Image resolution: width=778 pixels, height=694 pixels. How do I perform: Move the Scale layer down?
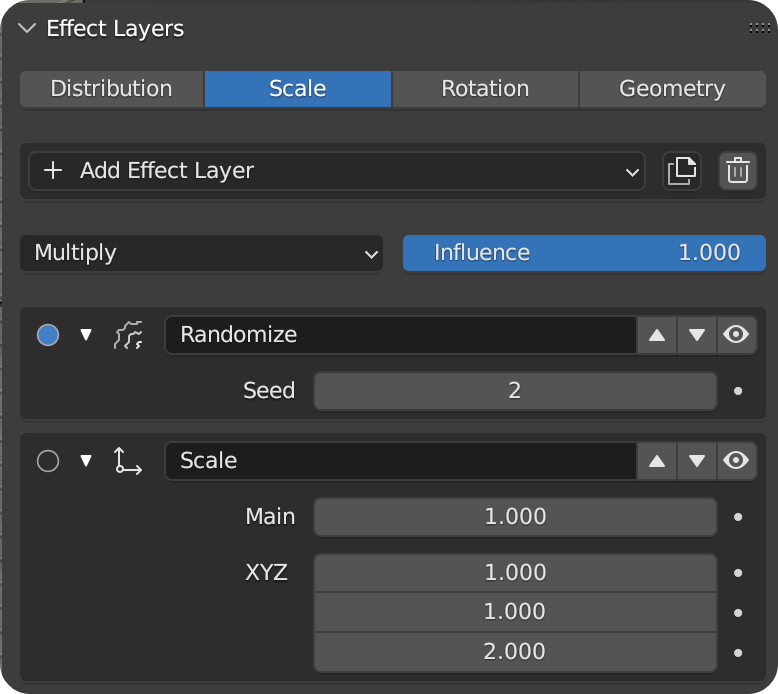[697, 461]
